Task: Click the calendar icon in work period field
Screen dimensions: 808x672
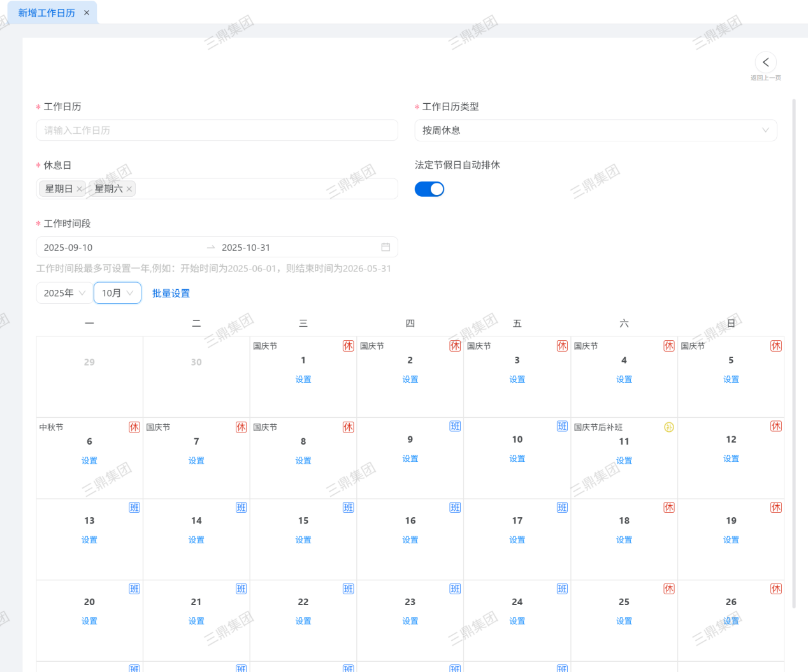Action: 386,247
